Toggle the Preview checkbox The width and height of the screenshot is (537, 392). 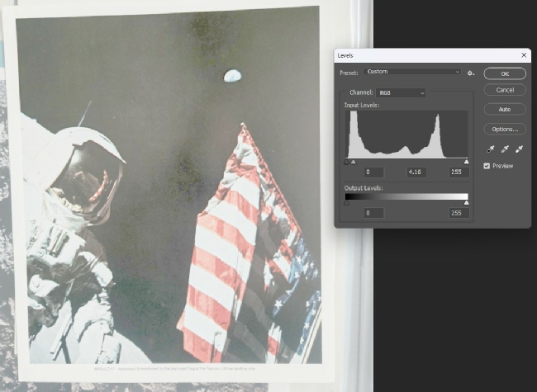pos(488,166)
